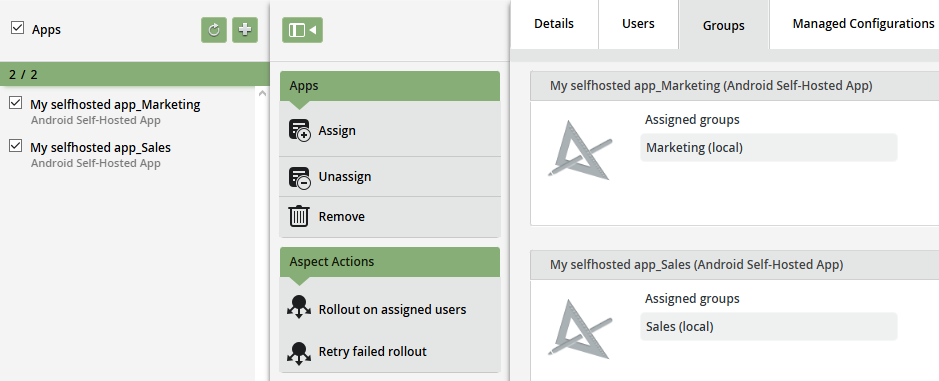Screen dimensions: 939x381
Task: Toggle the select-all Apps checkbox
Action: pos(18,28)
